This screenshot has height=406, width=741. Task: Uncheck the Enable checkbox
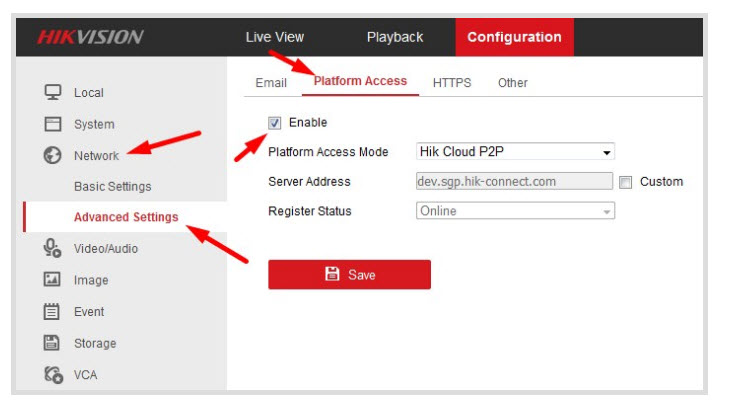[275, 123]
